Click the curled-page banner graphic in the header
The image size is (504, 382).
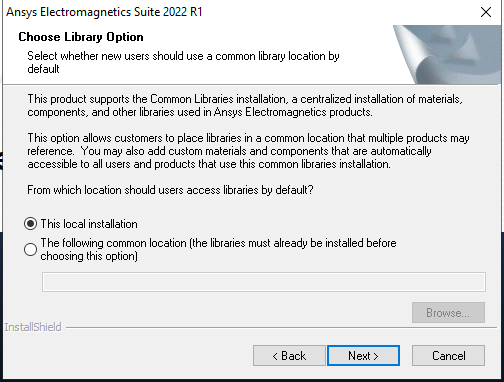point(447,55)
